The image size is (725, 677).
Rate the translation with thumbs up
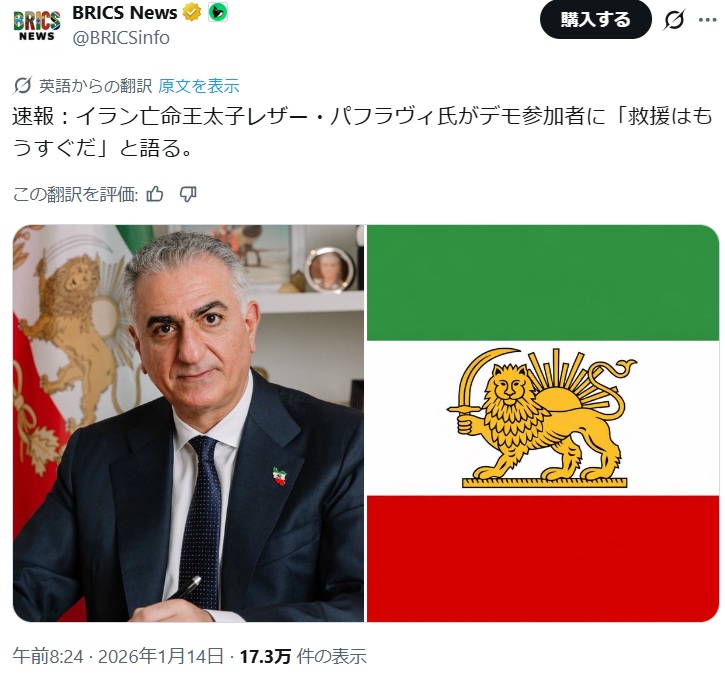[x=155, y=194]
